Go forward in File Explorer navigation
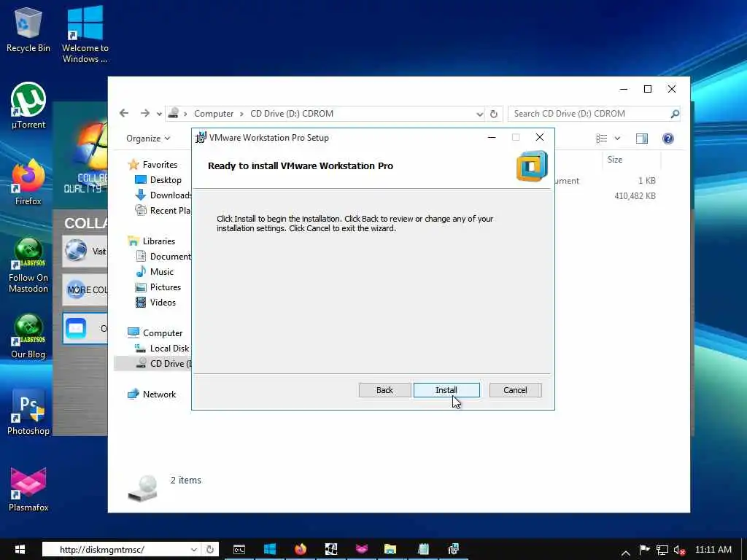This screenshot has width=747, height=560. tap(145, 113)
